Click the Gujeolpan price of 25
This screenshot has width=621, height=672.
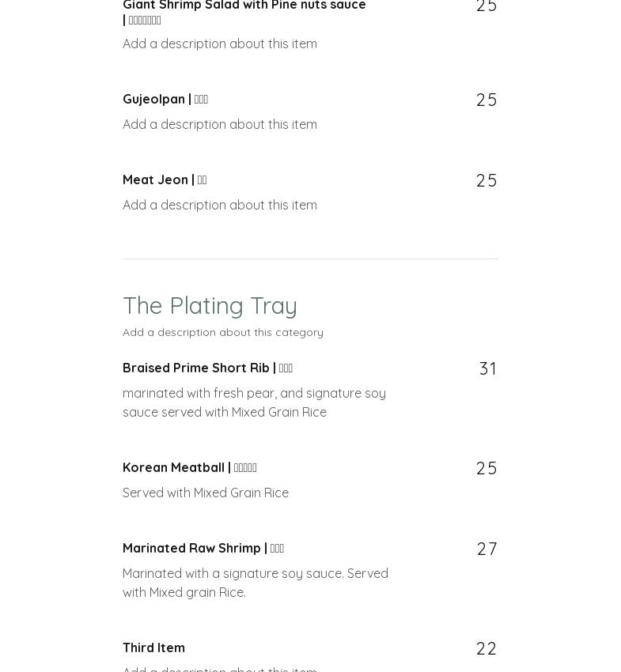(x=487, y=100)
